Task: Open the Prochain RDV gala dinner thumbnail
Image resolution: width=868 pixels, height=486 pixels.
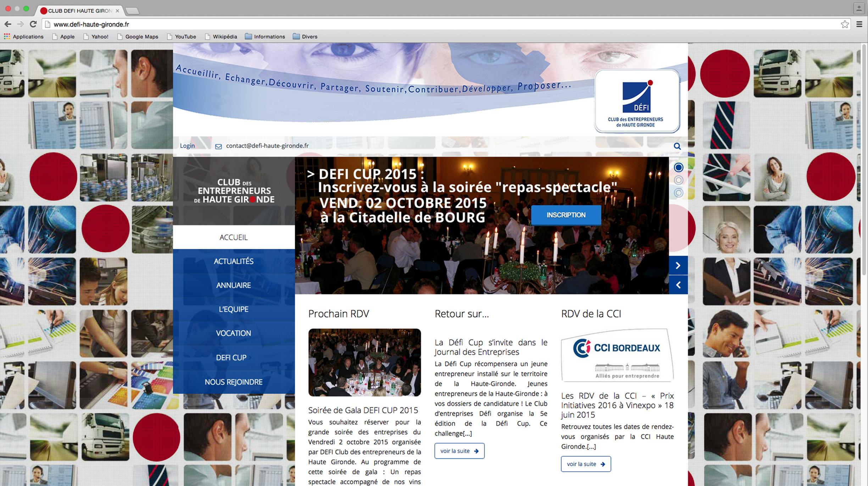Action: tap(364, 362)
